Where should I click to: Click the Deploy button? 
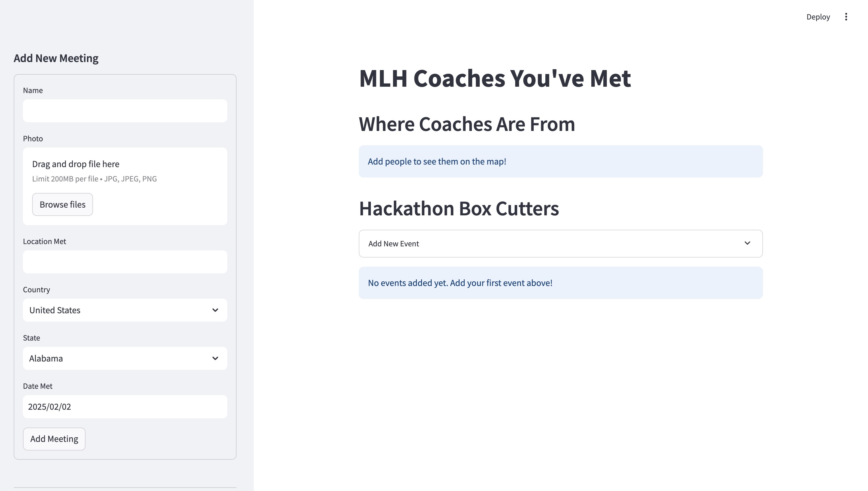click(818, 17)
